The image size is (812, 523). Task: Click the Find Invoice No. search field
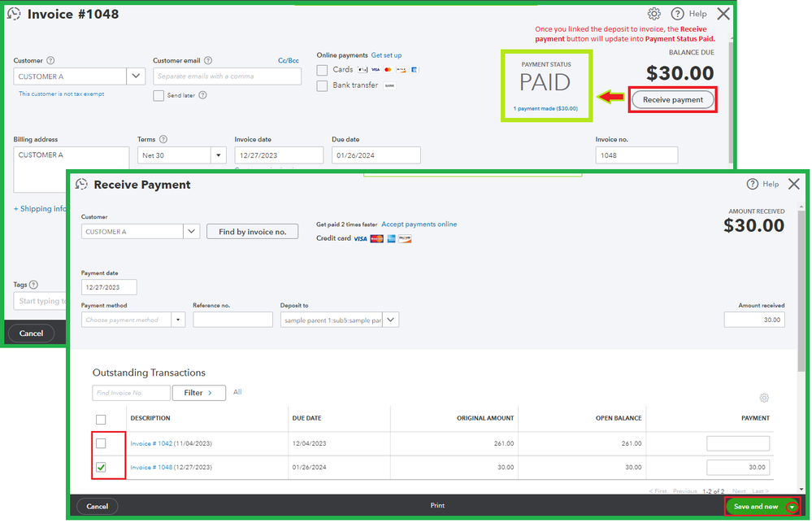pyautogui.click(x=131, y=393)
